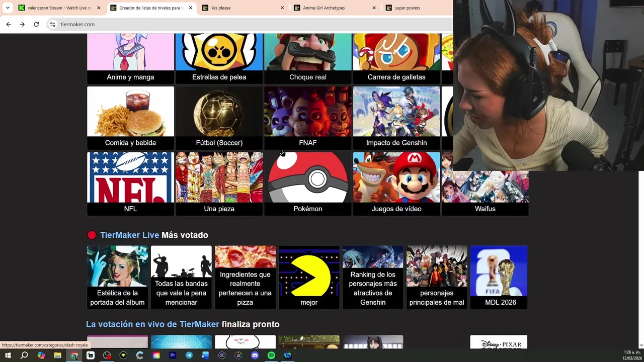Open Spotify from the taskbar
This screenshot has width=644, height=362.
tap(271, 355)
